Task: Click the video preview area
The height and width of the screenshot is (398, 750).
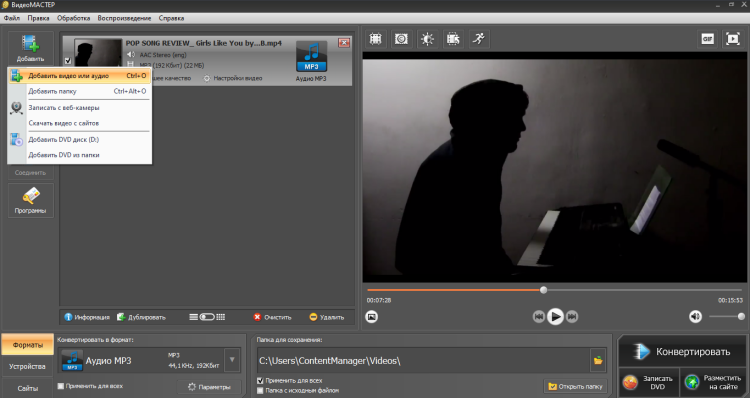Action: click(555, 167)
